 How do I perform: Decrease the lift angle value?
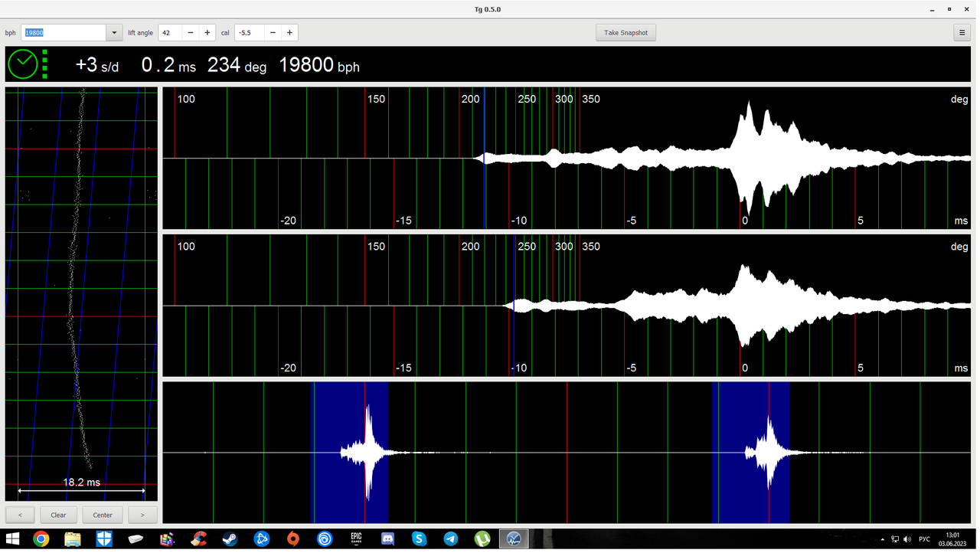(x=191, y=33)
